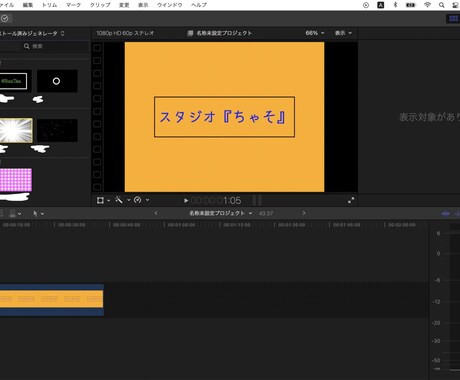Click the retime speedometer icon
This screenshot has height=380, width=460.
tap(138, 200)
